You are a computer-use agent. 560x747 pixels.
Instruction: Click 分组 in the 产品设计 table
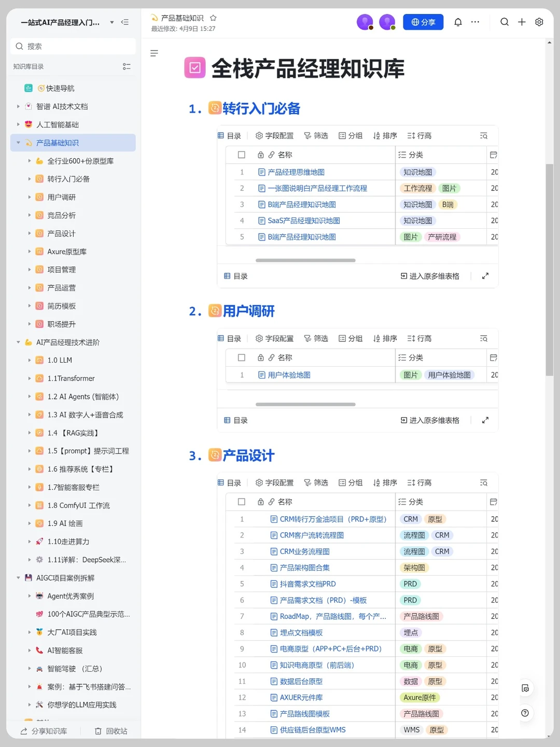[351, 483]
